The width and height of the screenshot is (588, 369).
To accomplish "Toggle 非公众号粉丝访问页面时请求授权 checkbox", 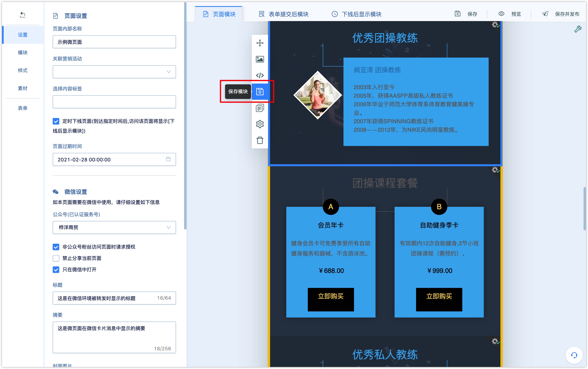I will (56, 247).
